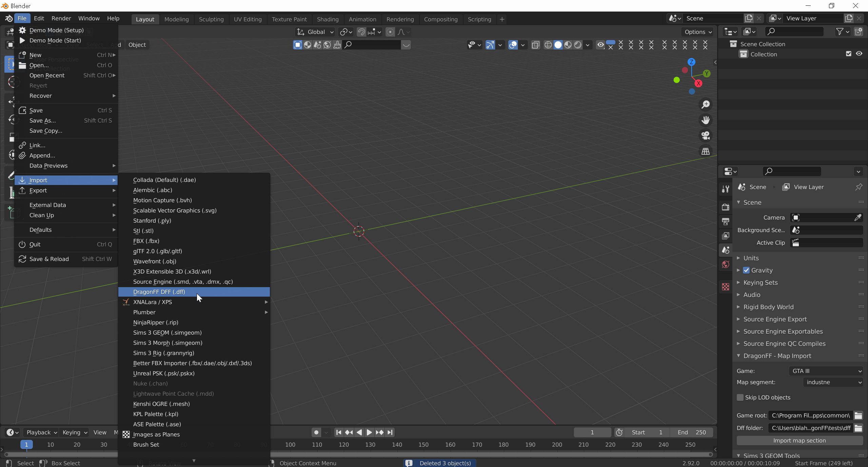Switch to the Shading workspace tab

coord(328,19)
